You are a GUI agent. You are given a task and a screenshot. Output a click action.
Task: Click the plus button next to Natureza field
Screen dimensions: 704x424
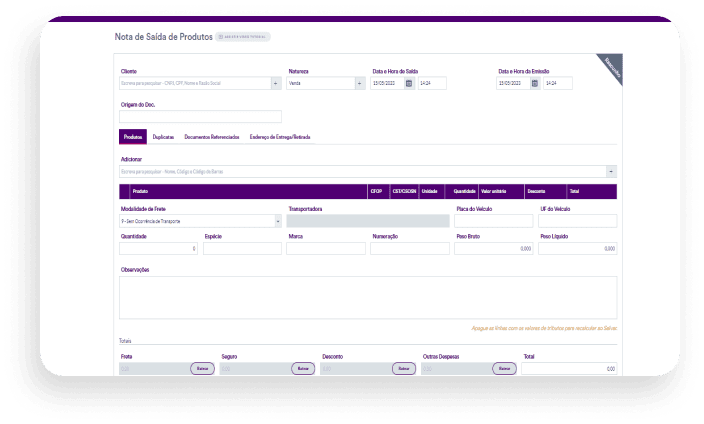coord(360,83)
